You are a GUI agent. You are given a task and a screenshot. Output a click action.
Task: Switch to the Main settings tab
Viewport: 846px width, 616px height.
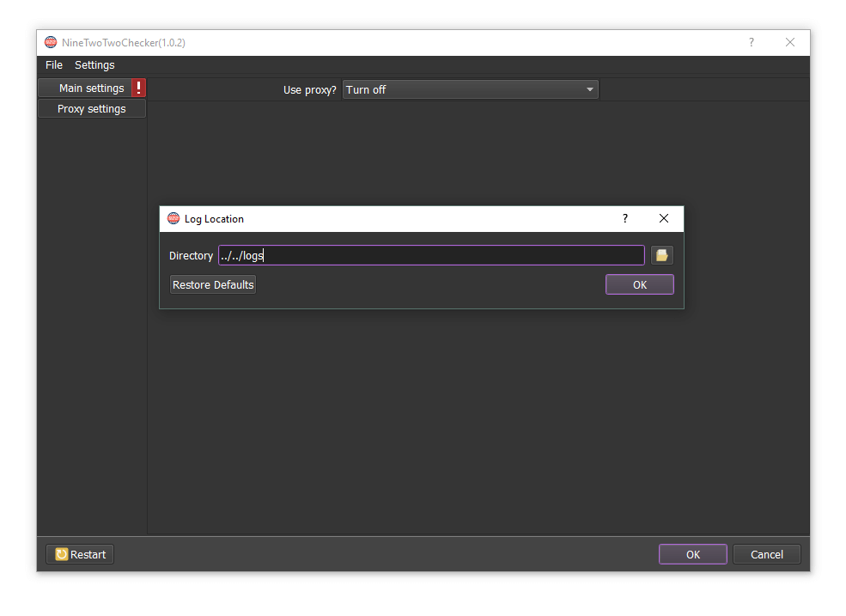[91, 88]
